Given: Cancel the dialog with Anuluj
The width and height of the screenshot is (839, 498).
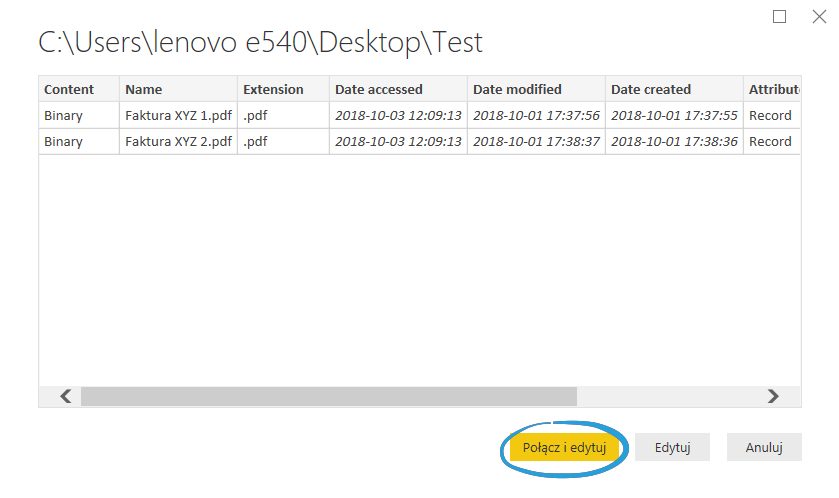Looking at the screenshot, I should (764, 447).
